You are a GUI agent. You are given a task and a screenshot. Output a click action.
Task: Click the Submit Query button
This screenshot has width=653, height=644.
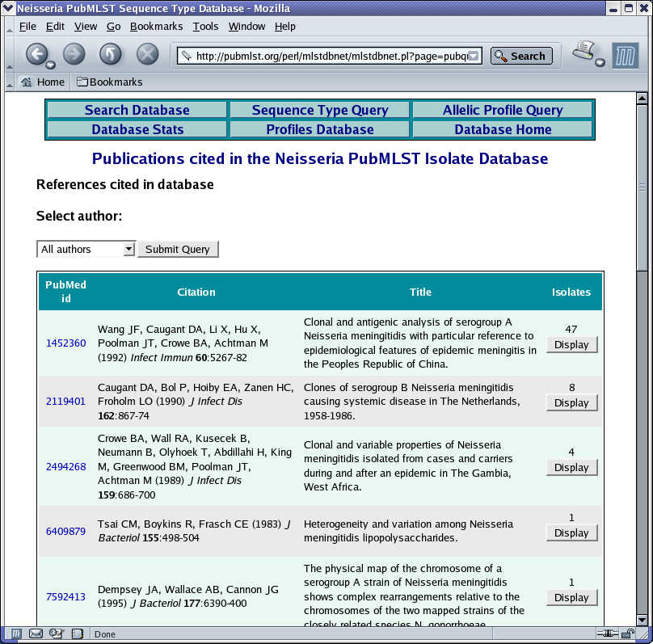tap(178, 249)
